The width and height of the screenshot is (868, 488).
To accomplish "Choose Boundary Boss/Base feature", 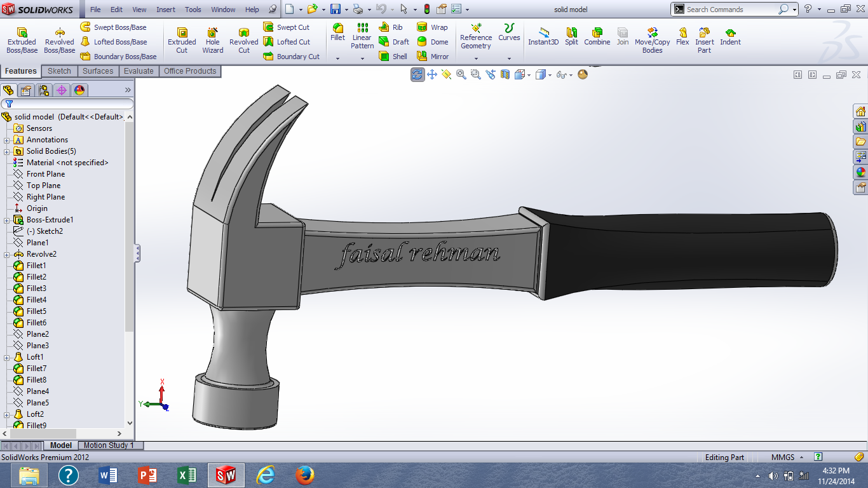I will (118, 57).
